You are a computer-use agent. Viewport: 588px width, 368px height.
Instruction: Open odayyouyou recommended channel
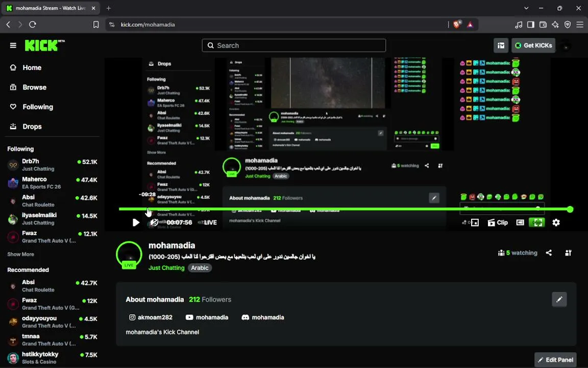52,322
